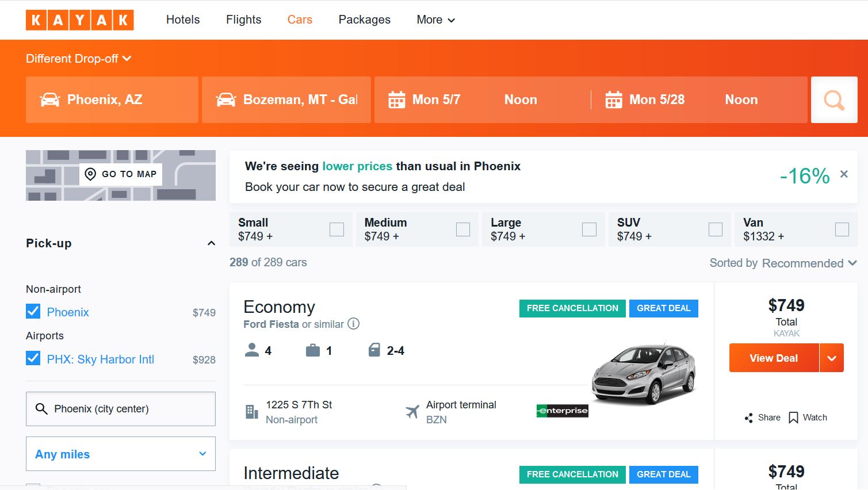The width and height of the screenshot is (868, 490).
Task: Click the GREAT DEAL badge on Intermediate
Action: tap(664, 474)
